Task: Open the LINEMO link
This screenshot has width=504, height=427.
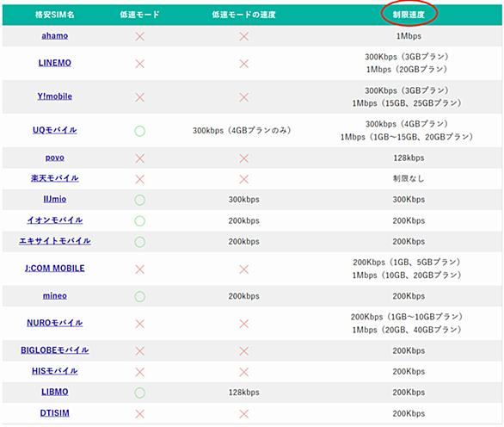Action: (x=55, y=63)
